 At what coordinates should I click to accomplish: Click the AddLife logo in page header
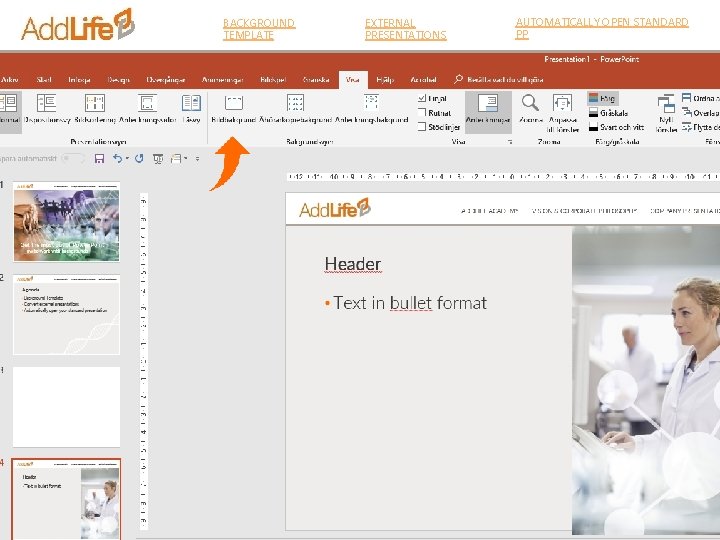(x=78, y=26)
